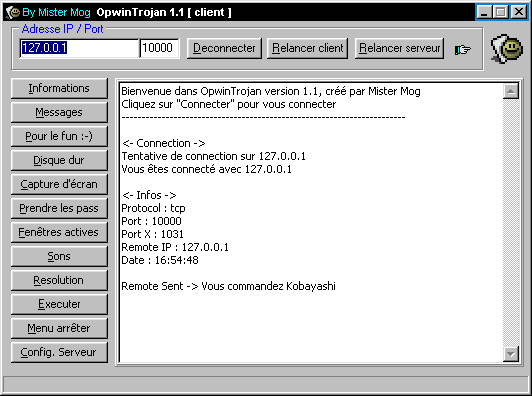Open the Disque dur browser
Image resolution: width=532 pixels, height=396 pixels.
coord(59,160)
